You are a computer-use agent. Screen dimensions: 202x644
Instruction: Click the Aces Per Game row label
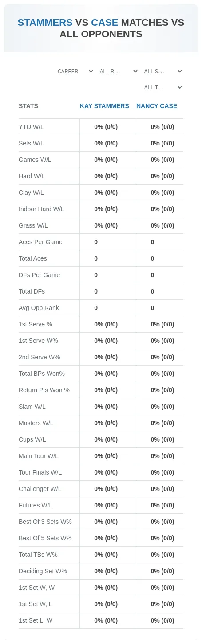[40, 242]
